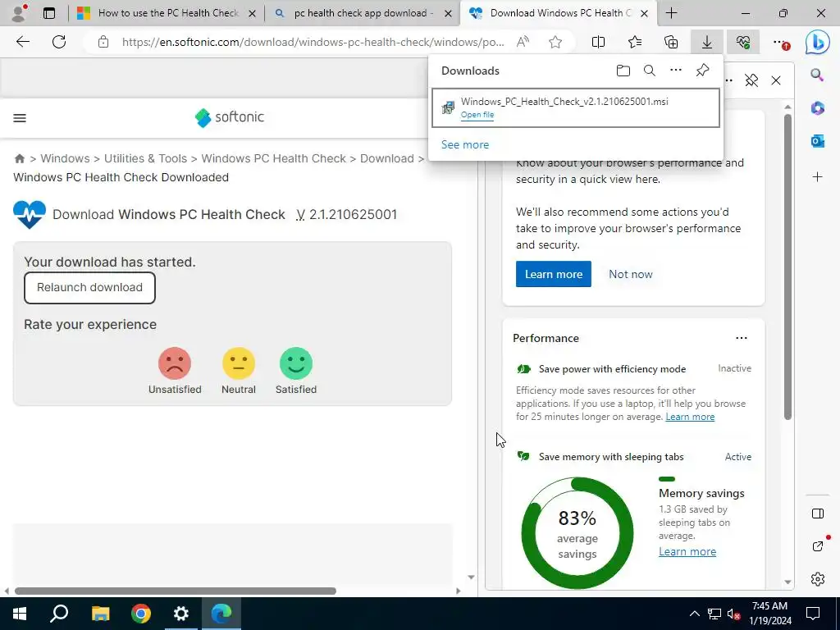Open the Windows Start menu
This screenshot has height=630, width=840.
click(x=20, y=614)
